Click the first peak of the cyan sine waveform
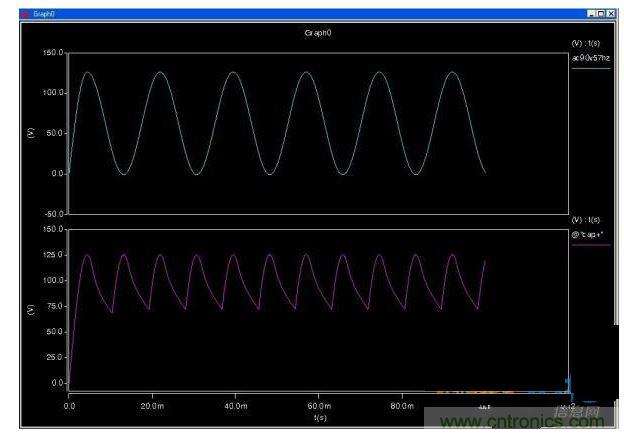Image resolution: width=624 pixels, height=437 pixels. [87, 72]
